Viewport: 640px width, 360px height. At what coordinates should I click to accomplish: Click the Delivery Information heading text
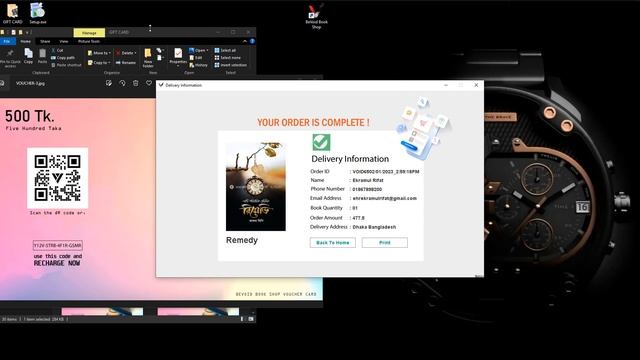(x=350, y=159)
